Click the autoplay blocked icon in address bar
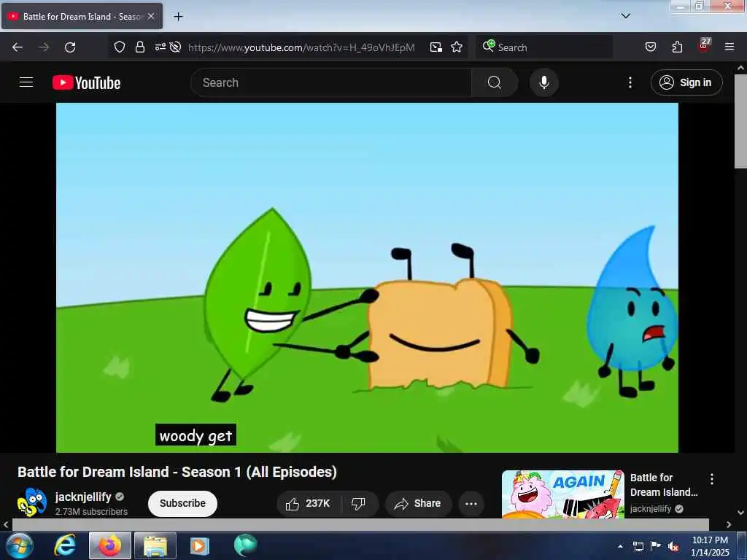The image size is (747, 560). 175,47
